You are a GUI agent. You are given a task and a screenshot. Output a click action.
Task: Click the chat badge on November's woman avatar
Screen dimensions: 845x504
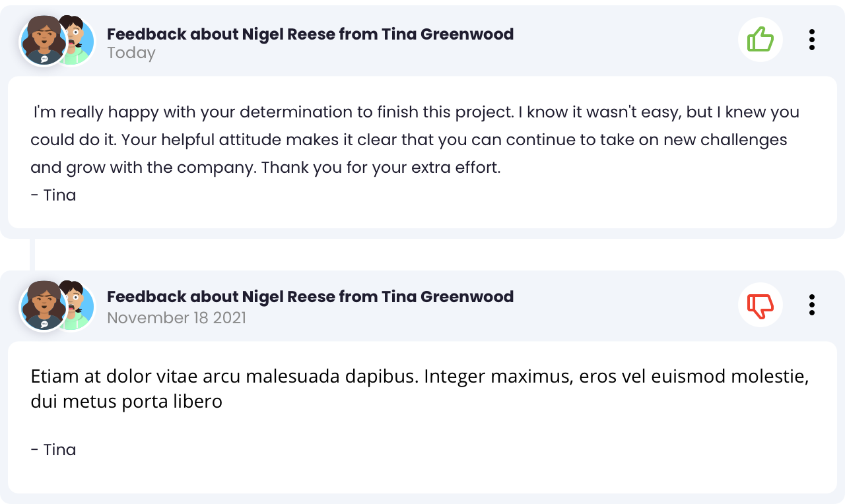(x=44, y=324)
